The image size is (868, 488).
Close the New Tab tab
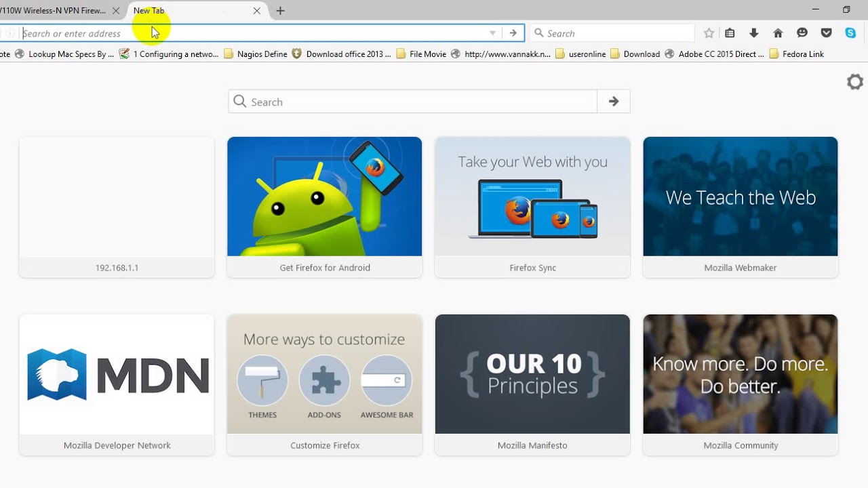pos(256,11)
